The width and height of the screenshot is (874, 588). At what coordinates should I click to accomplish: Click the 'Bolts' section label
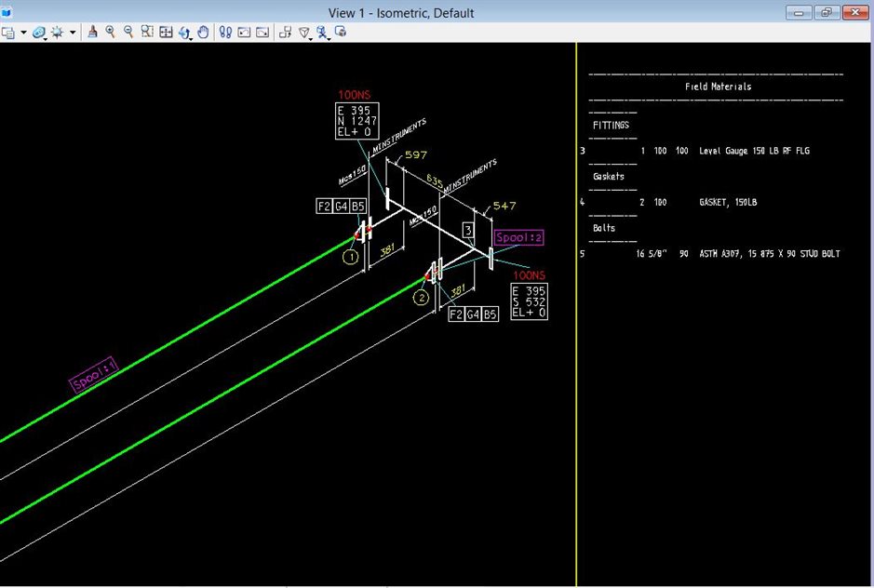(x=604, y=228)
